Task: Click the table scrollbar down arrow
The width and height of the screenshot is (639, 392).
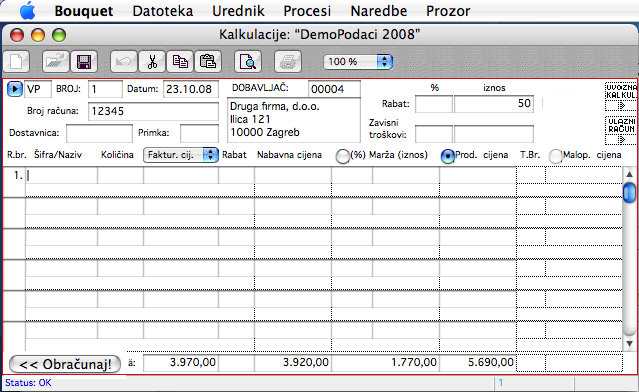Action: click(x=630, y=344)
